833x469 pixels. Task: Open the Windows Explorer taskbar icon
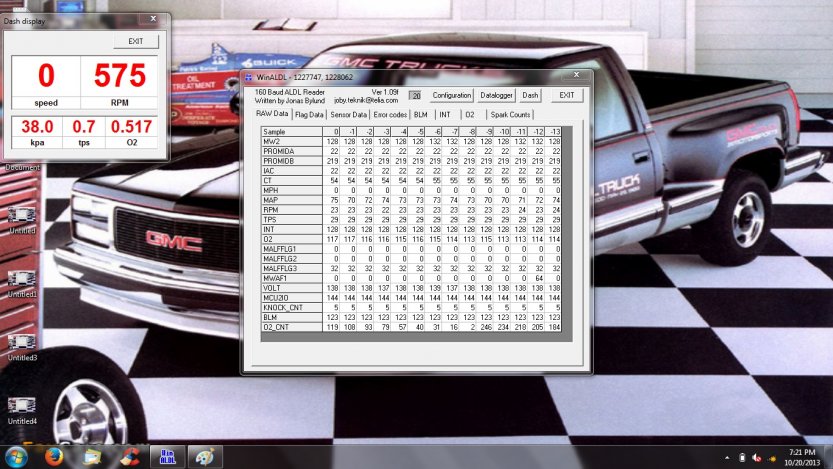pyautogui.click(x=92, y=457)
